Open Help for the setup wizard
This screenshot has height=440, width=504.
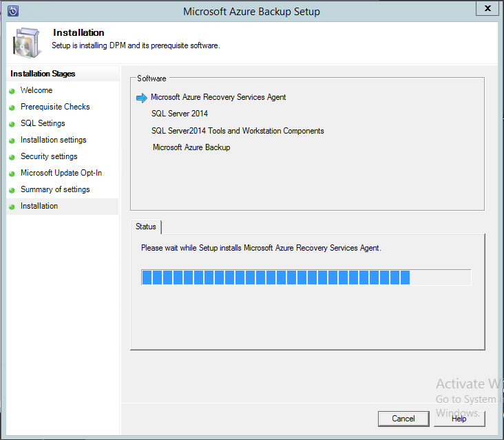click(459, 419)
